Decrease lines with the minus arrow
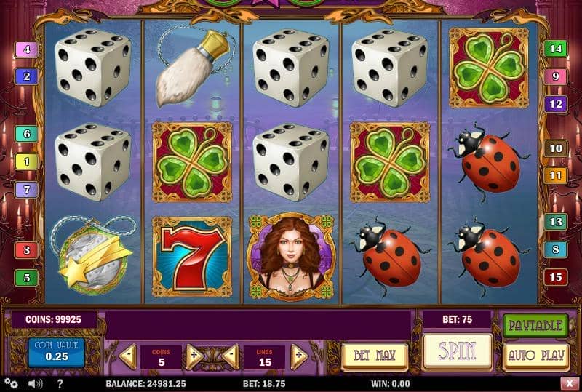This screenshot has height=392, width=582. point(231,357)
